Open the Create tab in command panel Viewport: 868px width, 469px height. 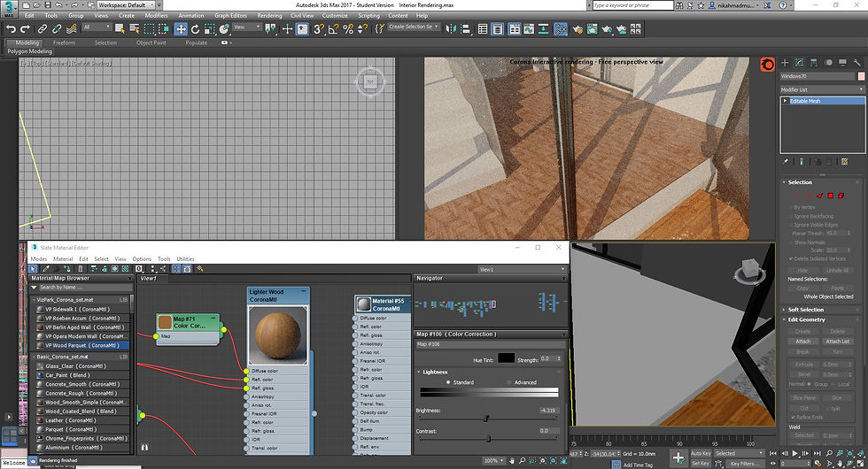pos(785,63)
